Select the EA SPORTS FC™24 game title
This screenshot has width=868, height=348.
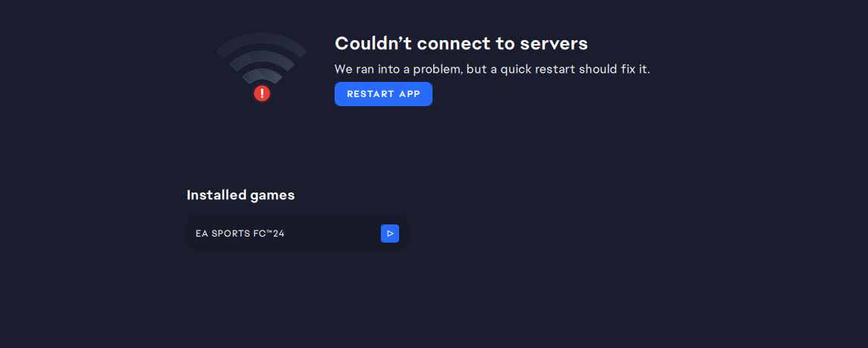240,234
